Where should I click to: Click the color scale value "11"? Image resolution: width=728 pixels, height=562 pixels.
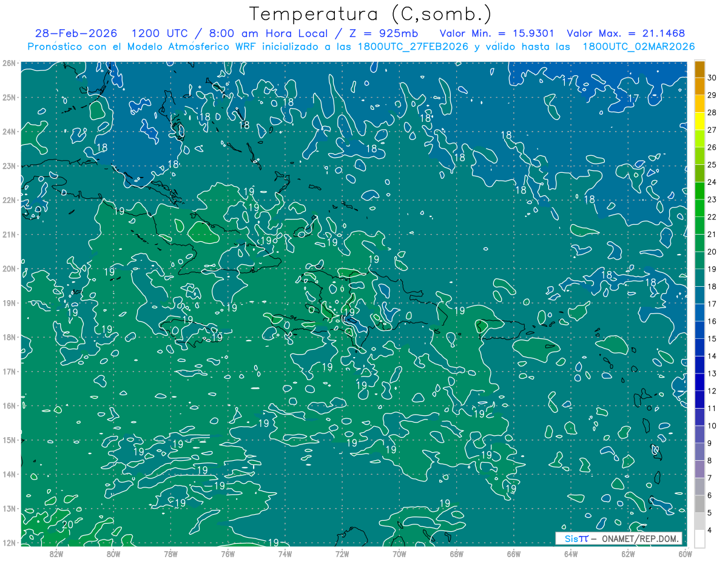coord(712,408)
